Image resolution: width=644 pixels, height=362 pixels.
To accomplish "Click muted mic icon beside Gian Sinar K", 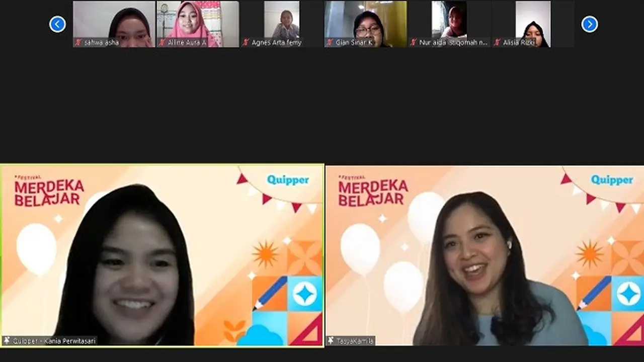I will [330, 43].
